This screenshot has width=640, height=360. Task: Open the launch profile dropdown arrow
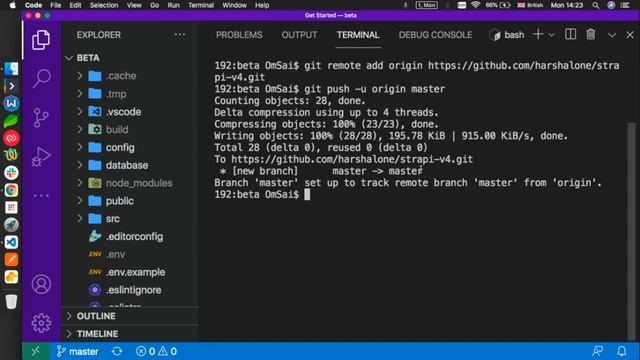pos(551,35)
